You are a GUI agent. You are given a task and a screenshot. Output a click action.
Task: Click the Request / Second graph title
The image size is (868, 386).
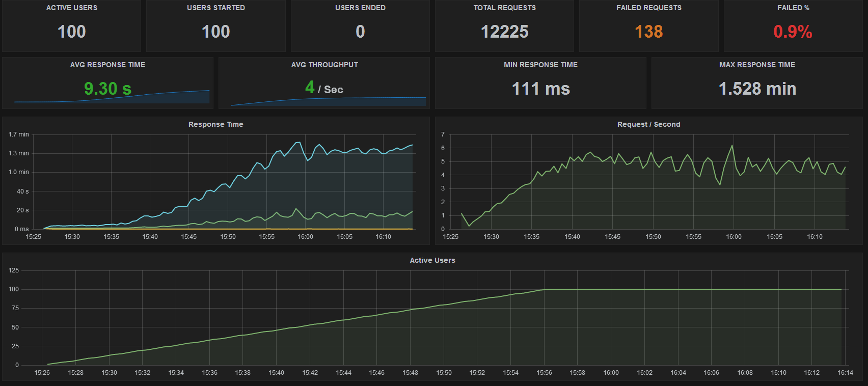click(648, 124)
